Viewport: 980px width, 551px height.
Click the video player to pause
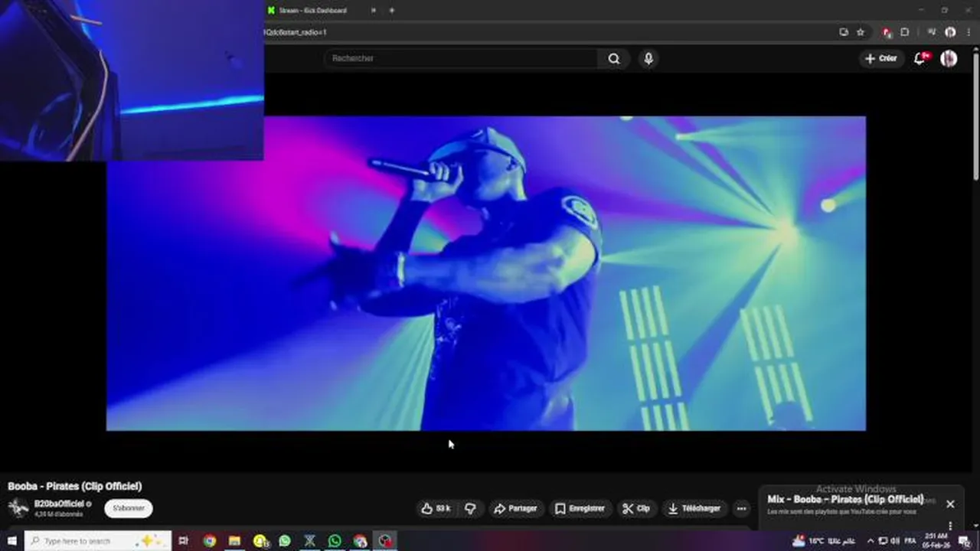point(486,273)
